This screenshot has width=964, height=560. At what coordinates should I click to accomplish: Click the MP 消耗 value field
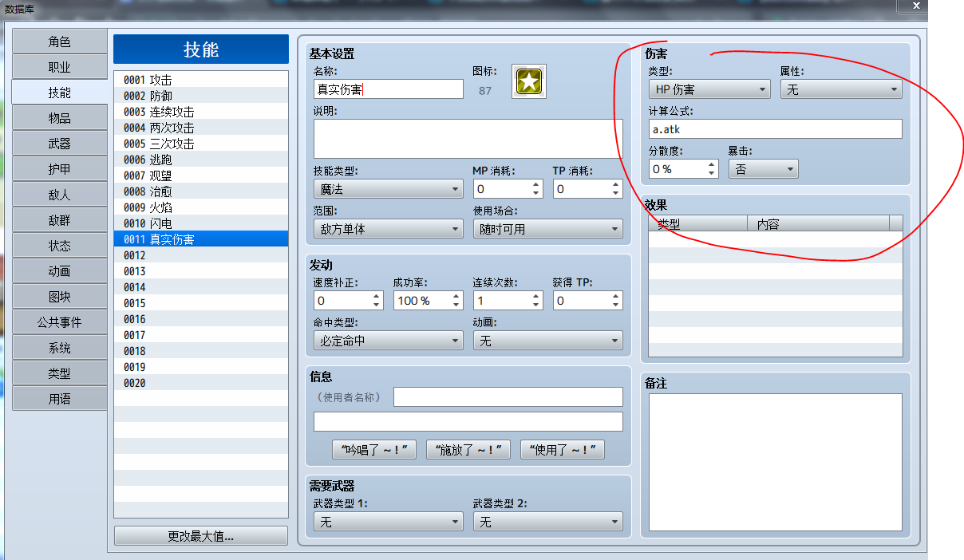[x=508, y=189]
